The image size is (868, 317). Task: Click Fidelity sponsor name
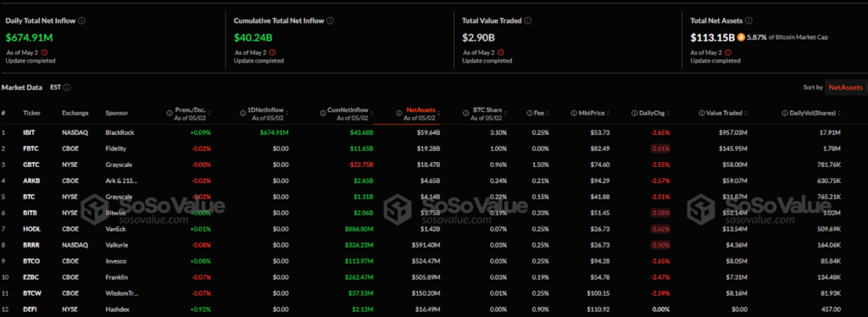[x=115, y=149]
